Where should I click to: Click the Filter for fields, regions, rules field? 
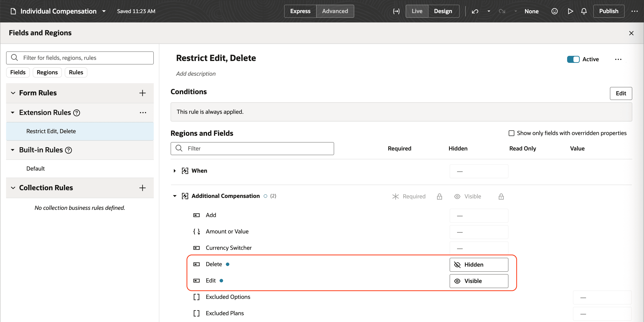(x=80, y=58)
